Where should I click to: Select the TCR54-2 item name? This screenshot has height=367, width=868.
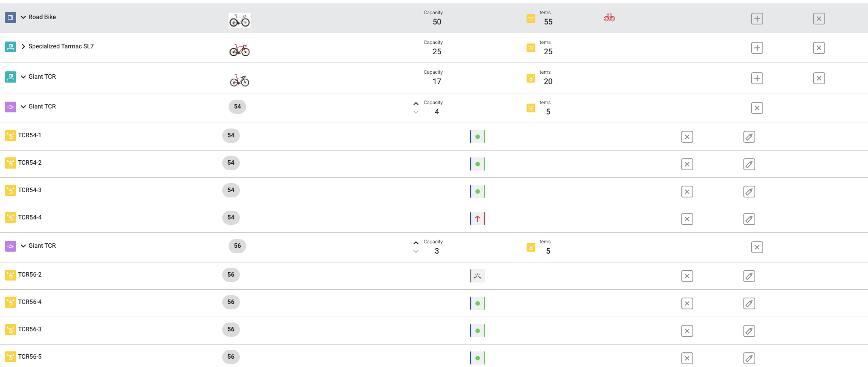coord(30,163)
